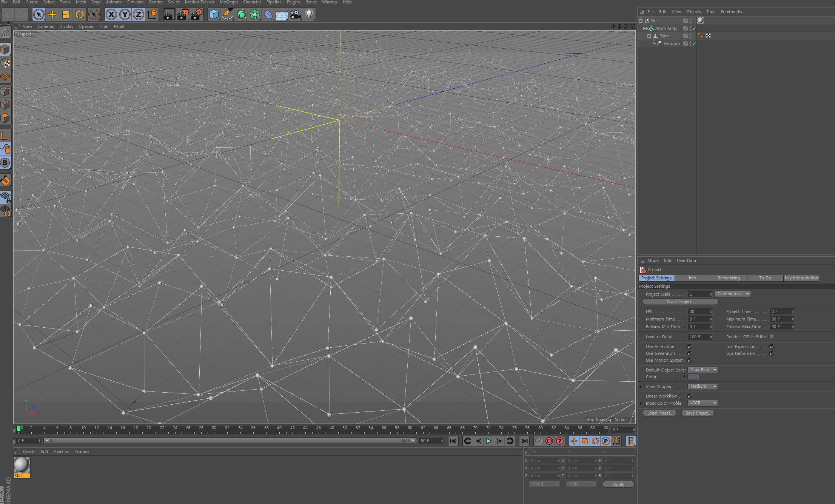The width and height of the screenshot is (835, 504).
Task: Open View Clipping Medium dropdown
Action: point(703,387)
